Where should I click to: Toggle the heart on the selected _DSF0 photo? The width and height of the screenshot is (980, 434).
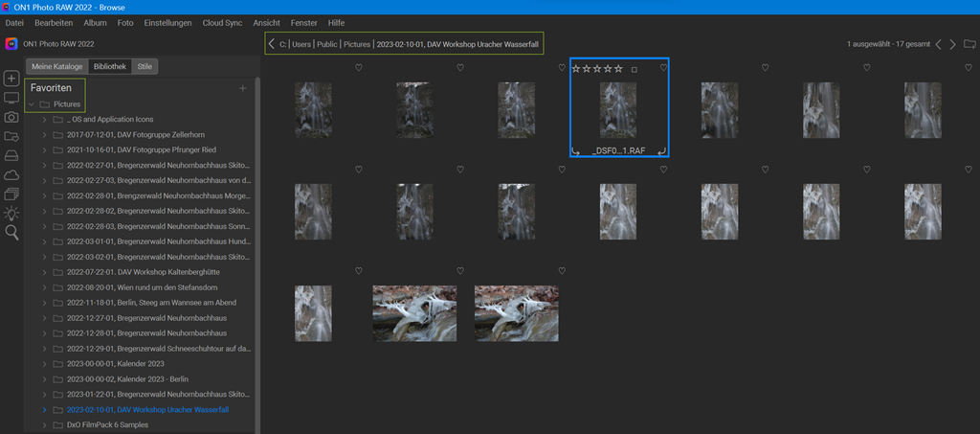click(662, 68)
